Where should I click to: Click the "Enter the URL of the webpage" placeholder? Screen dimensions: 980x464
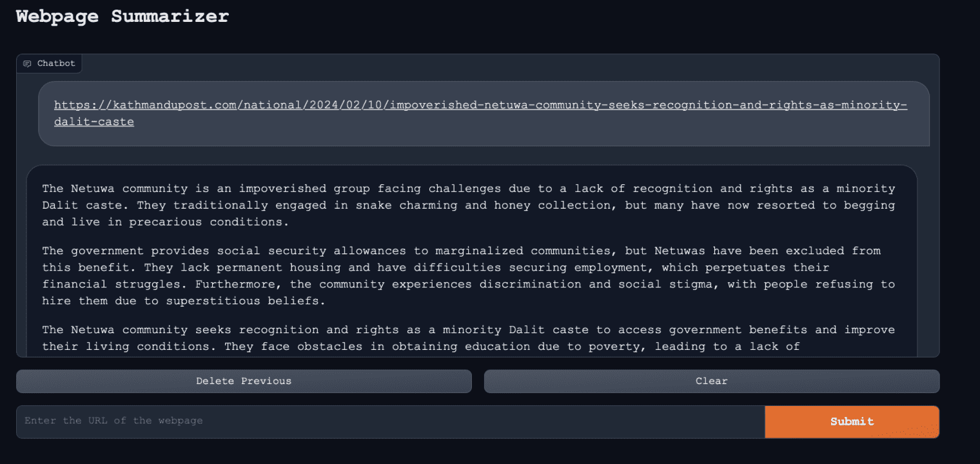113,421
